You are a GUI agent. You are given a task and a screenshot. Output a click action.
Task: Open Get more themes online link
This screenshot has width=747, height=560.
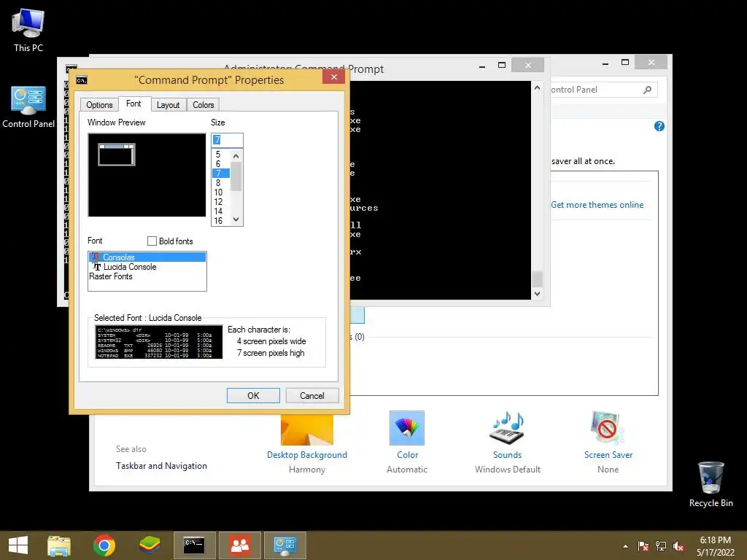[x=597, y=205]
